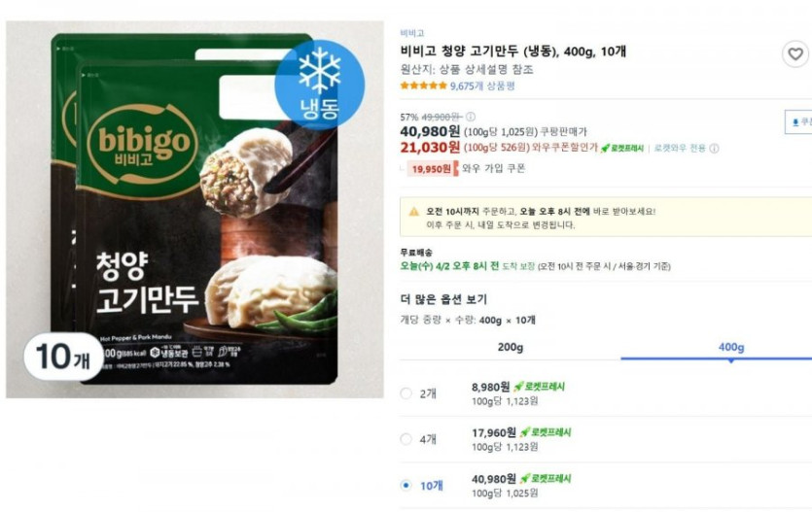Viewport: 812px width, 512px height.
Task: Select the 10개 quantity radio option
Action: tap(406, 485)
